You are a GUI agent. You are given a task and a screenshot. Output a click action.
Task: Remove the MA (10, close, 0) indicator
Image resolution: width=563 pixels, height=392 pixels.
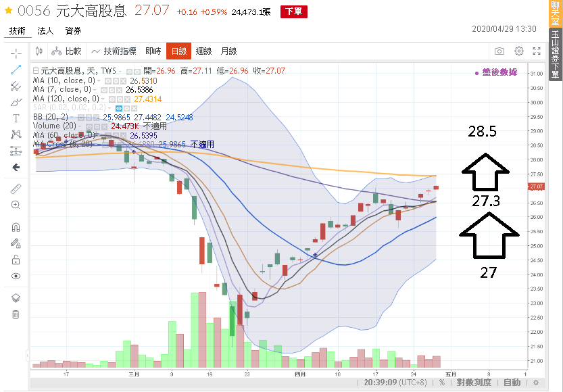click(x=123, y=81)
